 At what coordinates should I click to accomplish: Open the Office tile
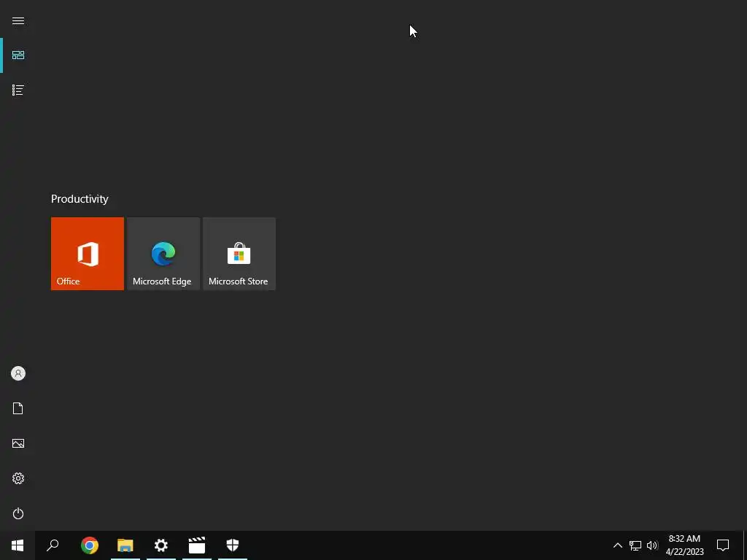coord(88,254)
